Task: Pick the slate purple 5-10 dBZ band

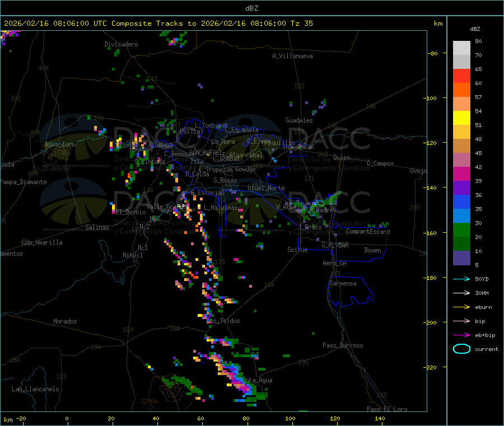Action: (461, 258)
